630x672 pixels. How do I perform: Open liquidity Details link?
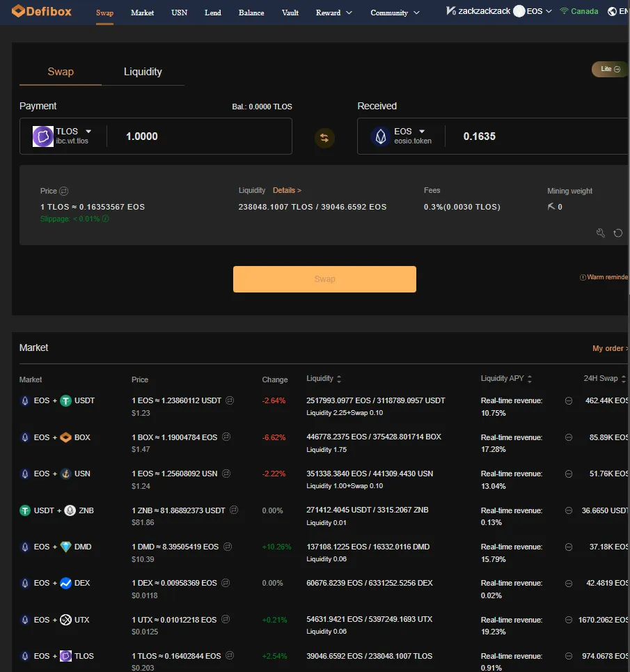[x=287, y=190]
